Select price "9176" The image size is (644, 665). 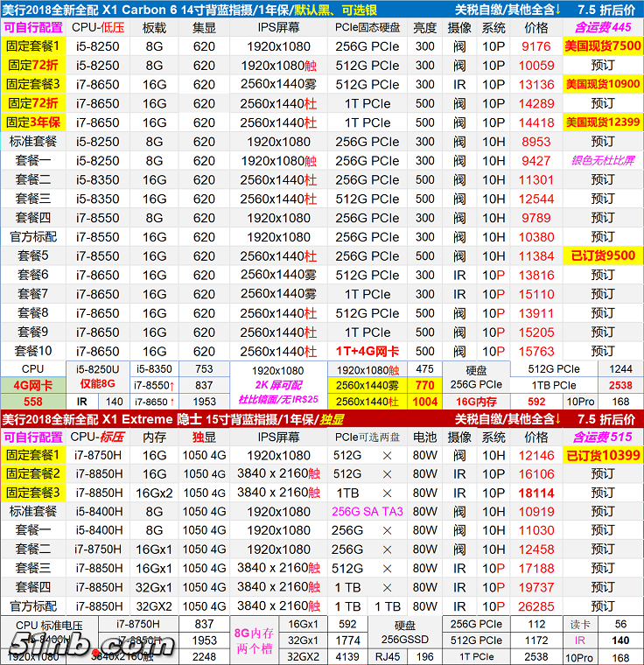536,46
